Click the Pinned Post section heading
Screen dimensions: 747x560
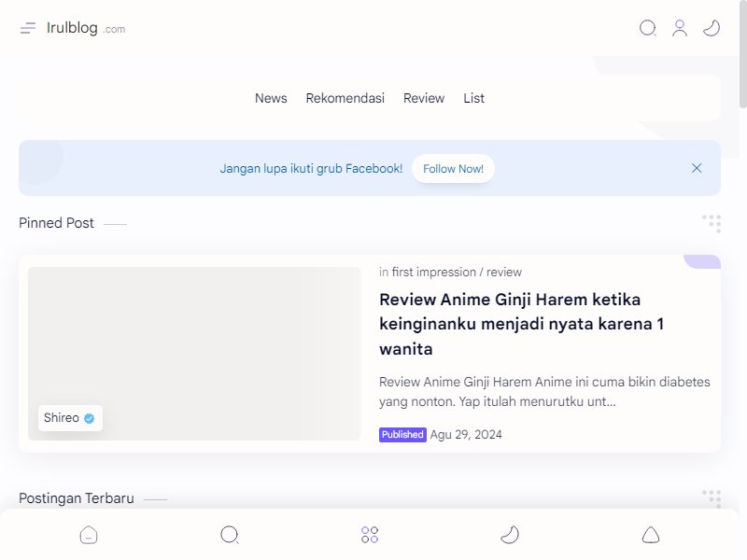click(x=56, y=223)
